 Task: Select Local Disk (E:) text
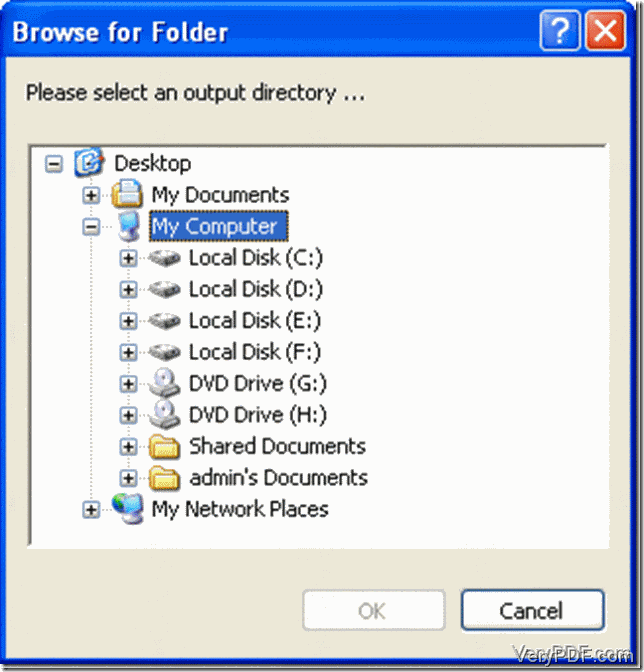[255, 321]
